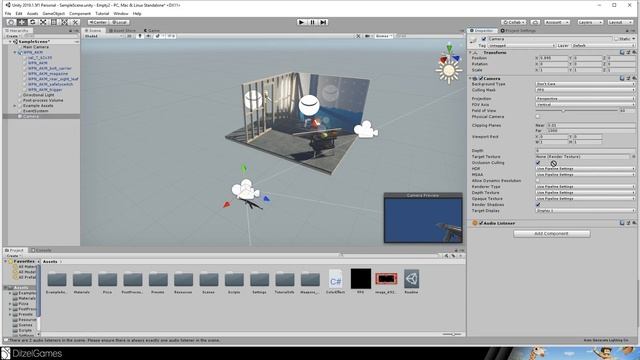Click the green Y axis of orientation gizmo

click(x=449, y=49)
